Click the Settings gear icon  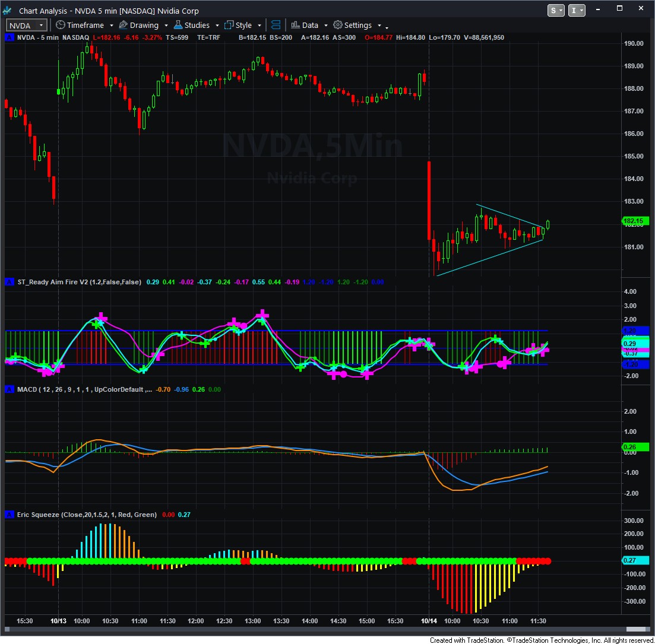click(337, 25)
